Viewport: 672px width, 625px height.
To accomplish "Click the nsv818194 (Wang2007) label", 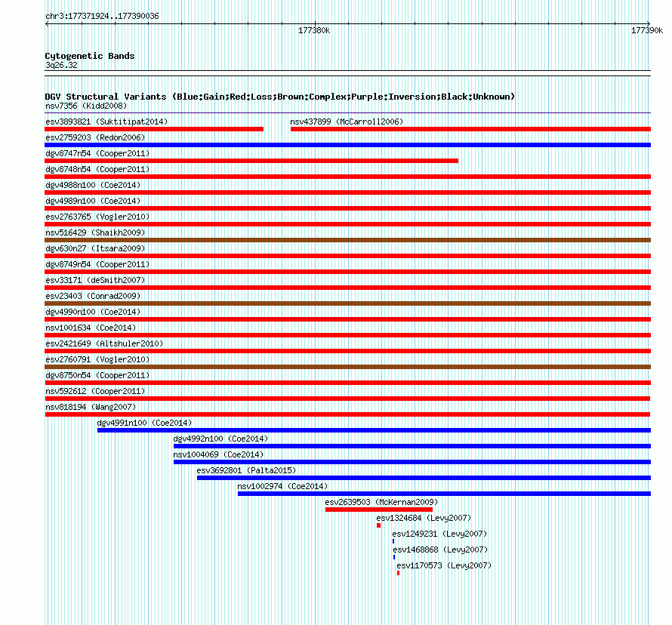I will (91, 407).
